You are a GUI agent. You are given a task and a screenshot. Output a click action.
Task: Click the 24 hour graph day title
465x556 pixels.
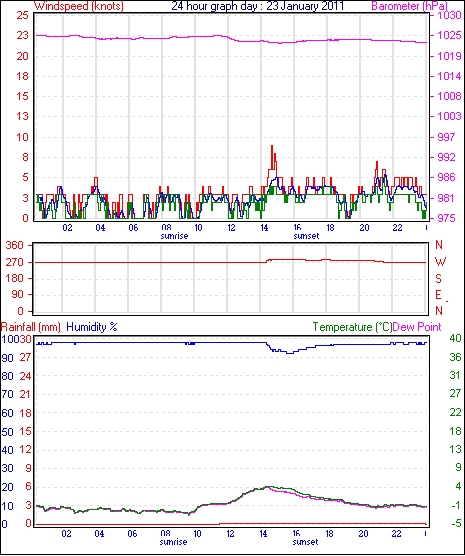[258, 6]
